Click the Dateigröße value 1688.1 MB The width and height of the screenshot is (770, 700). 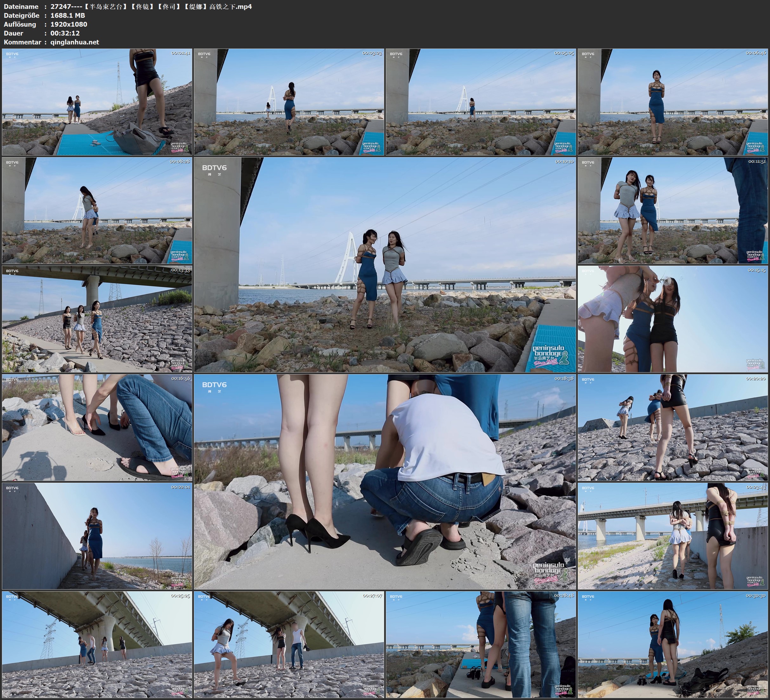(x=68, y=15)
